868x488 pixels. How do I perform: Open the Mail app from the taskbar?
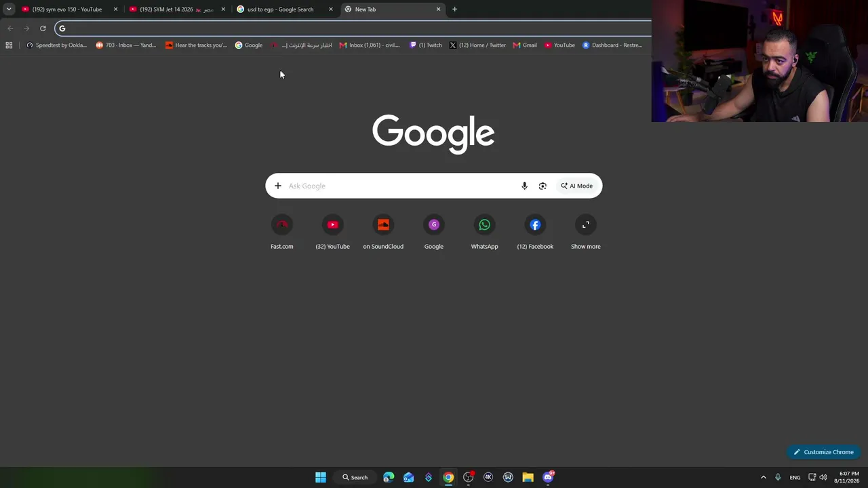pyautogui.click(x=408, y=477)
